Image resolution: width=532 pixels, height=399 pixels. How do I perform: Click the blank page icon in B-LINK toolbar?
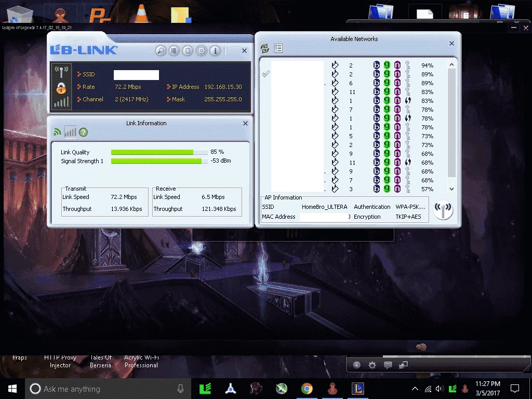[188, 51]
